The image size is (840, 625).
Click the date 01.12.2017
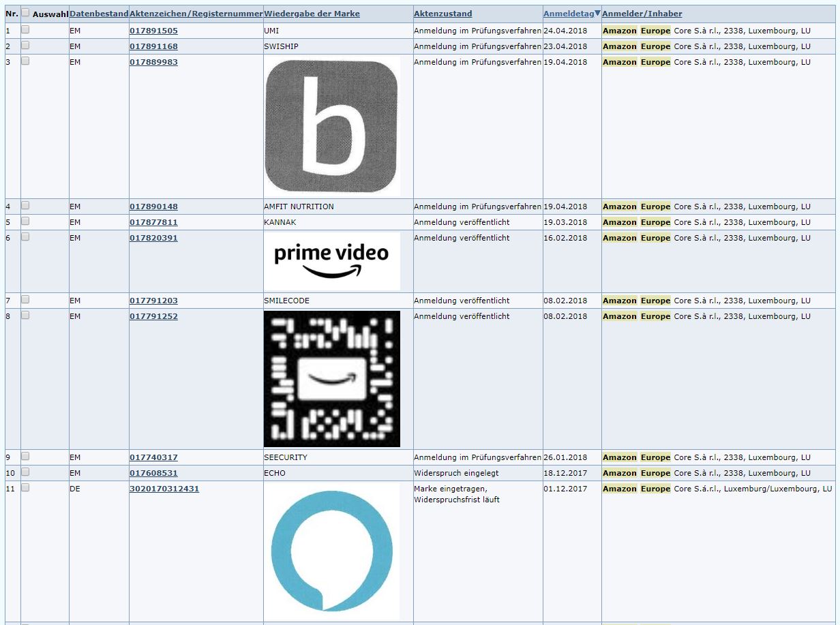pyautogui.click(x=565, y=489)
